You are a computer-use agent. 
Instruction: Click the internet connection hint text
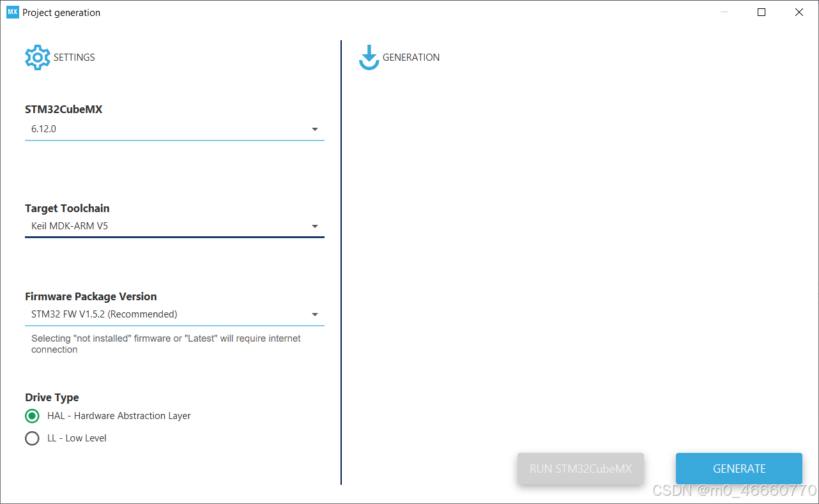point(166,344)
